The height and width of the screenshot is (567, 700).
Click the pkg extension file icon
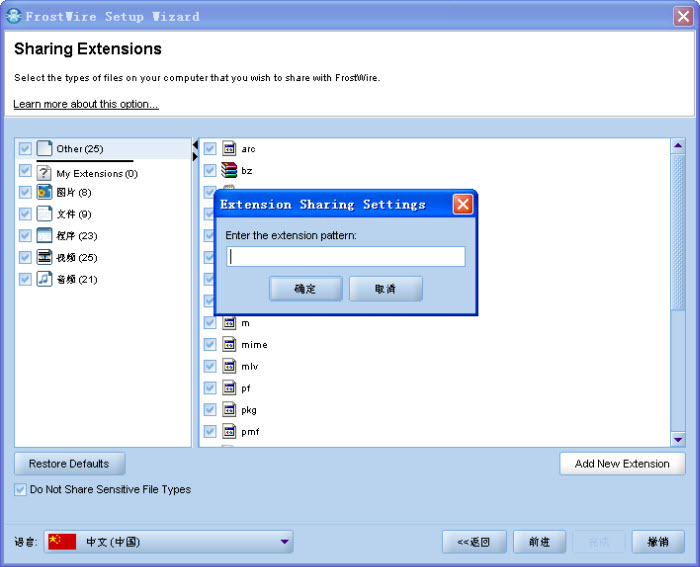tap(229, 409)
